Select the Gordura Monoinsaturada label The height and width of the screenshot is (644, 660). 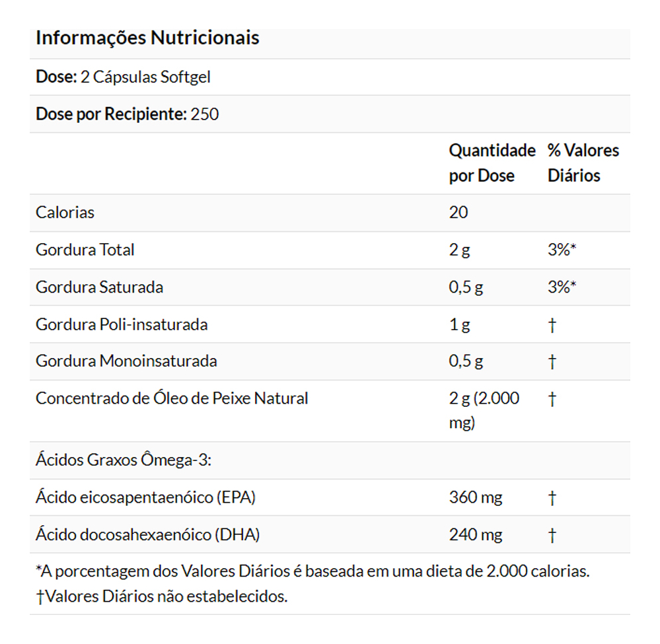tap(126, 361)
